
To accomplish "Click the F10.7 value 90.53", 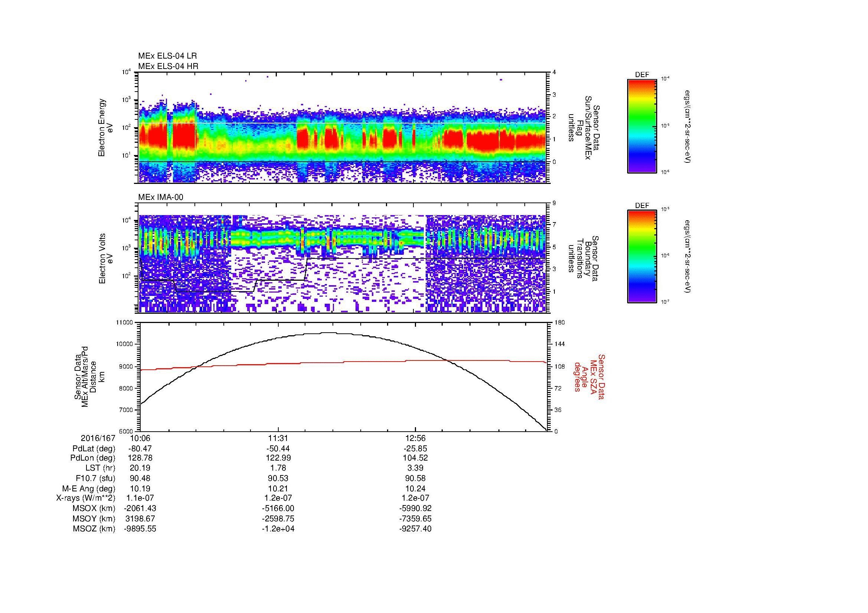I will coord(278,478).
